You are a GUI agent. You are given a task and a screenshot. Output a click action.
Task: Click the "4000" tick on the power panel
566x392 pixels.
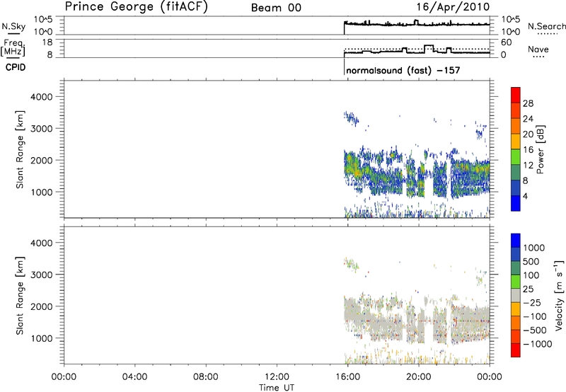pos(42,97)
